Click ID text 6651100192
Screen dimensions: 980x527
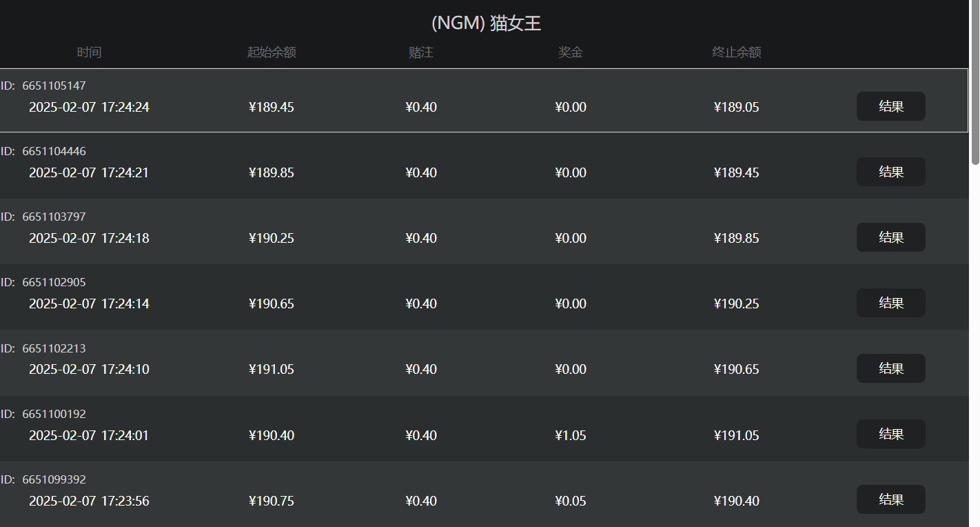[x=54, y=414]
